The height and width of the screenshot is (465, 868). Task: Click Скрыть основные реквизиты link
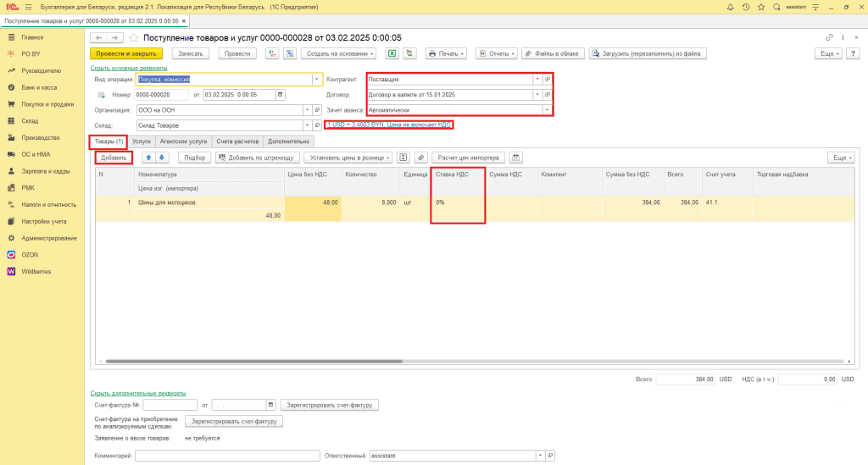coord(129,68)
